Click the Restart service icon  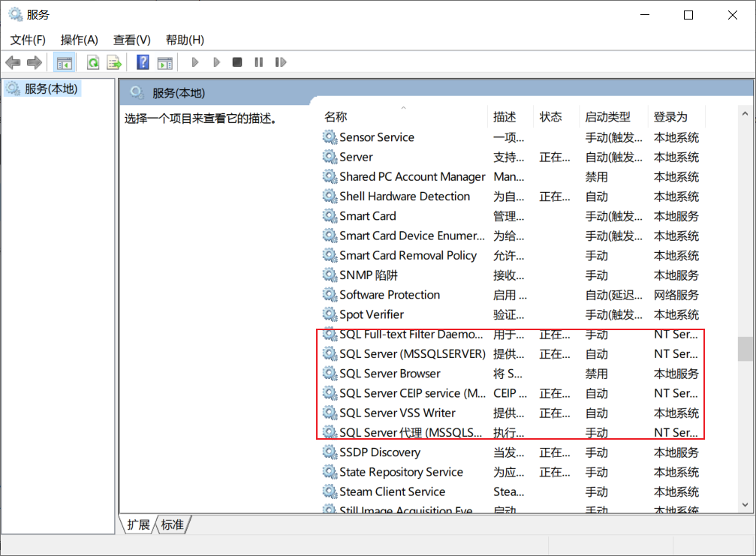281,62
